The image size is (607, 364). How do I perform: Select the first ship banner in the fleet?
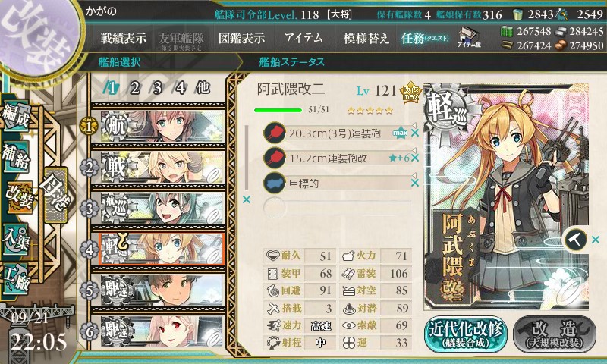click(x=162, y=126)
